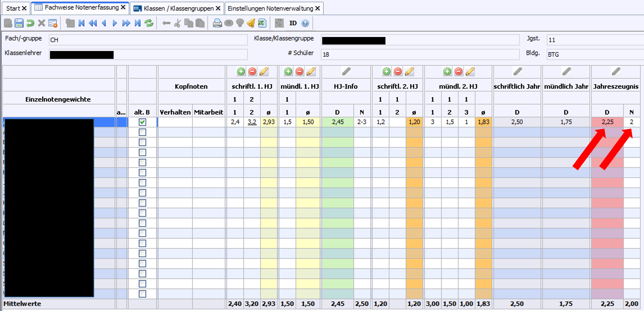
Task: Add a grade column to mündl. 2. HJ
Action: (x=447, y=71)
